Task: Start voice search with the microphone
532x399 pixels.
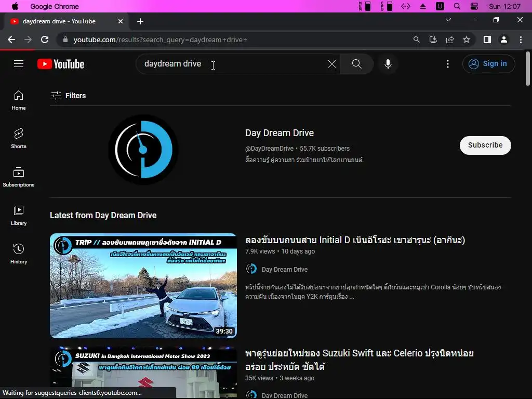Action: [x=388, y=64]
